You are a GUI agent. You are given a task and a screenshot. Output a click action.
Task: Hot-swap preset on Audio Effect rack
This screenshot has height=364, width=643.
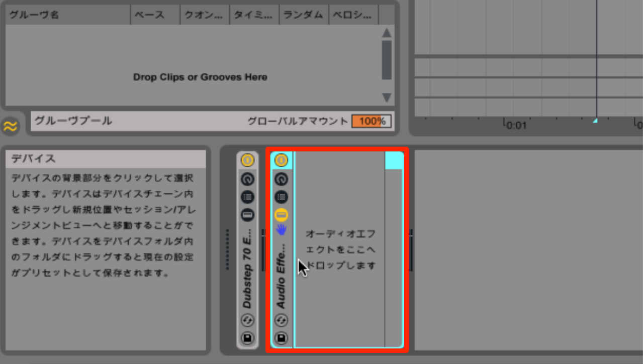click(x=281, y=320)
